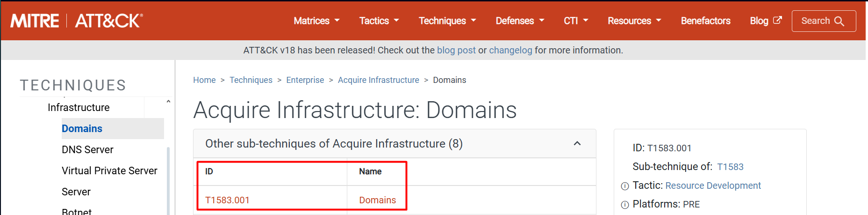Select DNS Server in the sidebar
This screenshot has width=868, height=215.
tap(87, 149)
